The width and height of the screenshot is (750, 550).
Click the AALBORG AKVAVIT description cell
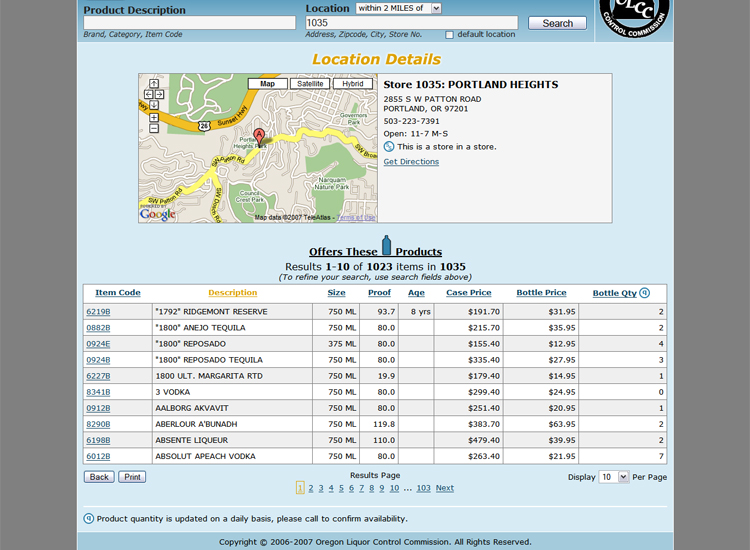point(232,408)
